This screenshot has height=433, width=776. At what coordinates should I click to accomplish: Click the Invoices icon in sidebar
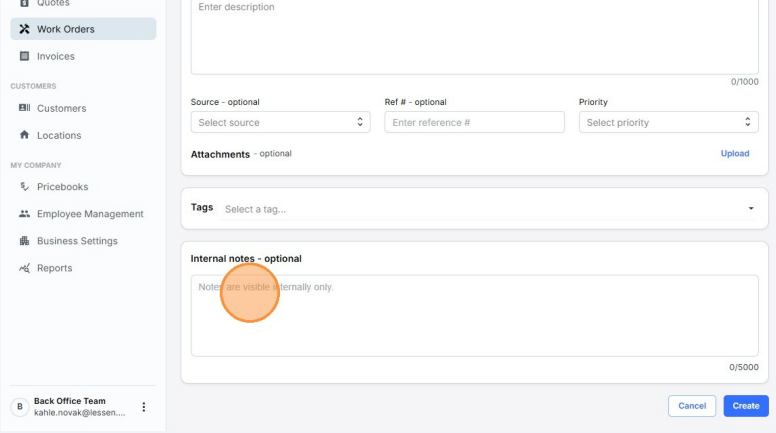point(24,56)
